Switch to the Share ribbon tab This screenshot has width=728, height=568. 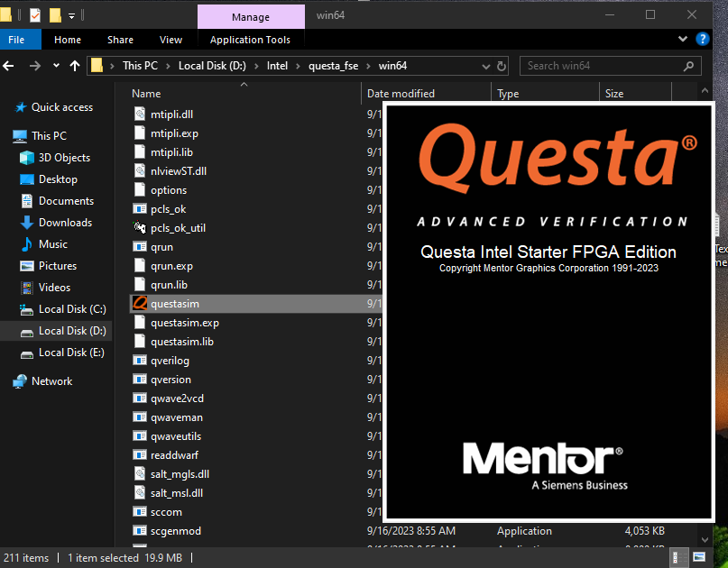[120, 40]
